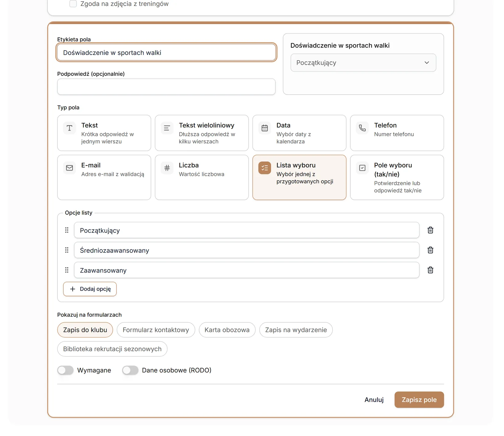Screen dimensions: 504x436
Task: Edit the Zaawansowany option text field
Action: tap(246, 270)
